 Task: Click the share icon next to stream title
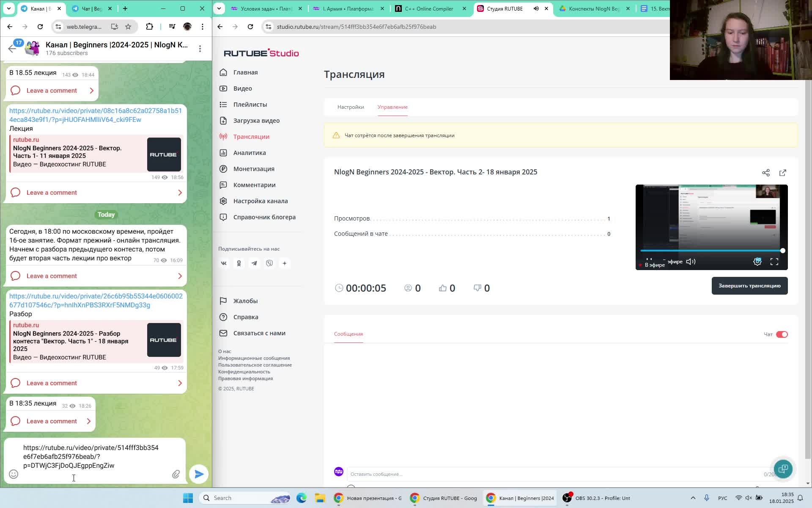tap(766, 173)
